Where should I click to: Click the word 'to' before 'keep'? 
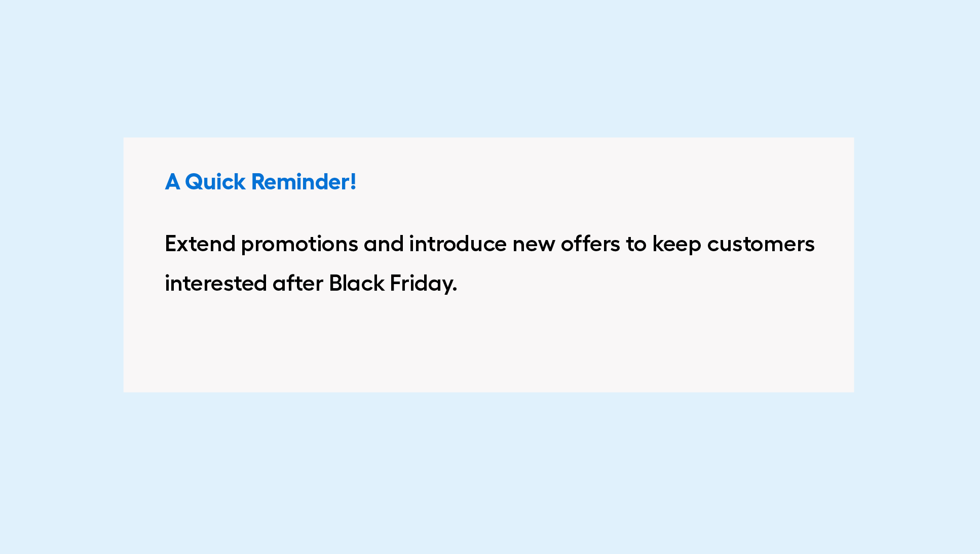pyautogui.click(x=636, y=245)
